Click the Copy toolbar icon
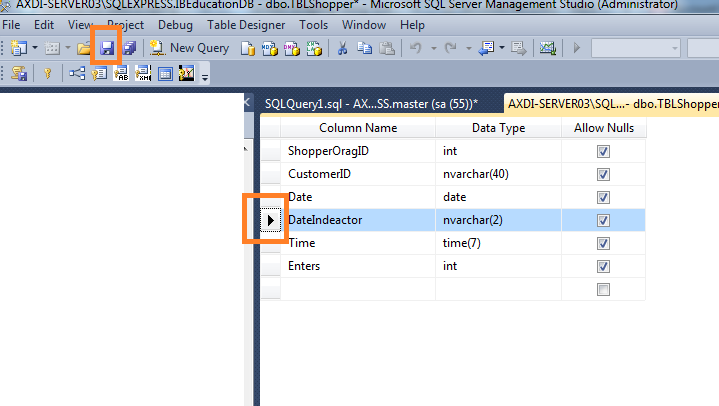 [x=365, y=48]
